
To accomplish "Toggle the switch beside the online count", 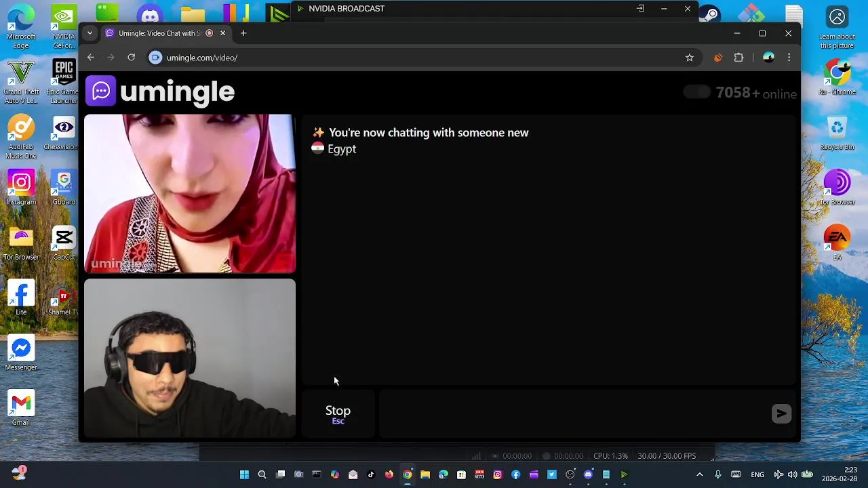I will click(x=696, y=93).
